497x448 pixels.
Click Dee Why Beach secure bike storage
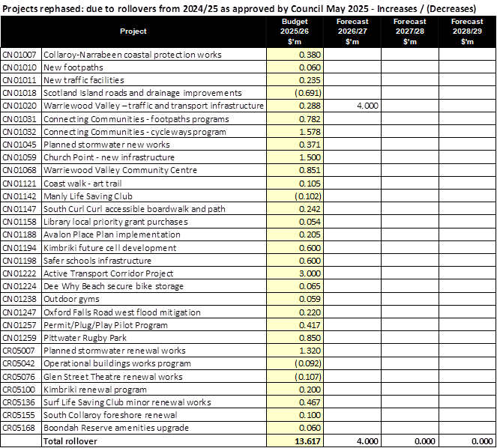113,286
